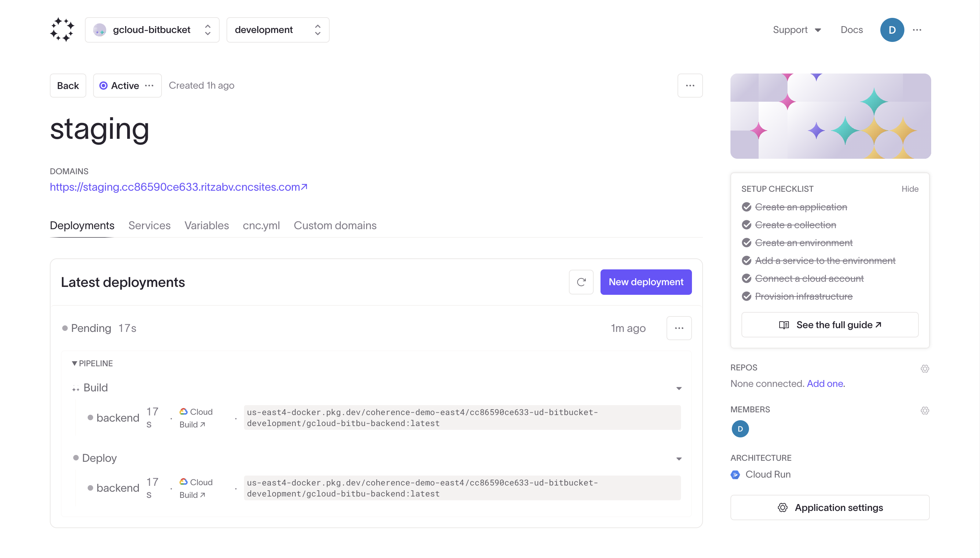The image size is (980, 558).
Task: Open the gcloud-bitbucket project dropdown
Action: click(x=152, y=30)
